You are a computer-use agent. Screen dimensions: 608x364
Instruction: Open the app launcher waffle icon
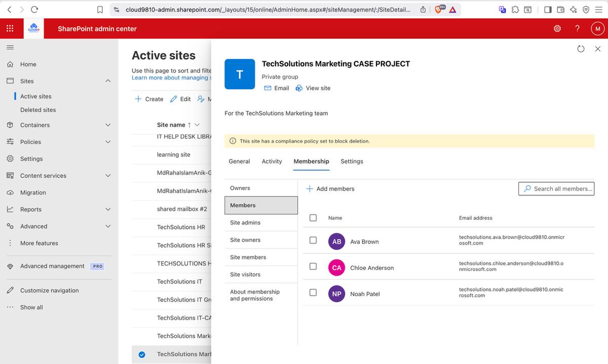10,28
